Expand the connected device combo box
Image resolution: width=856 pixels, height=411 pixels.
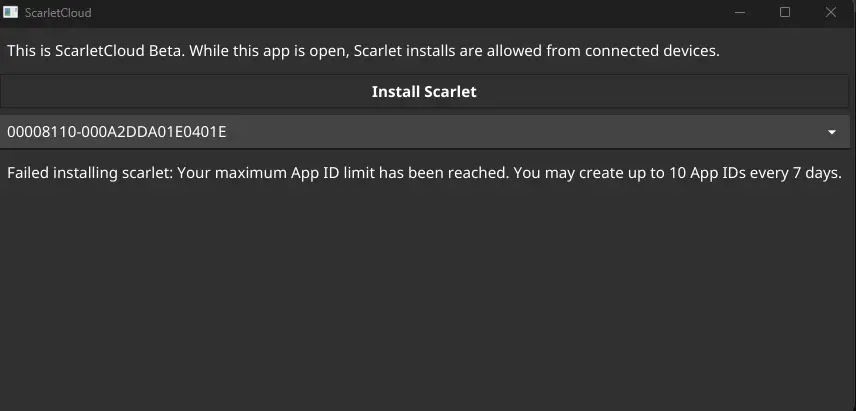[x=424, y=132]
